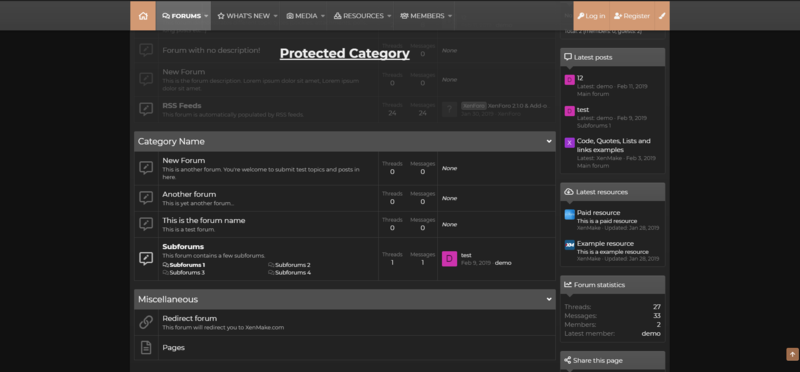Click the pink D avatar in Subforums row

[x=449, y=259]
